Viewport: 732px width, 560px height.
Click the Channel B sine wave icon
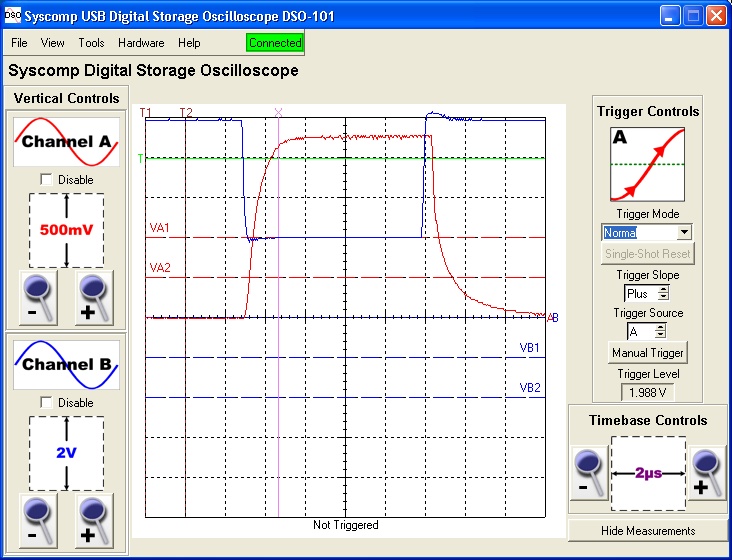66,365
